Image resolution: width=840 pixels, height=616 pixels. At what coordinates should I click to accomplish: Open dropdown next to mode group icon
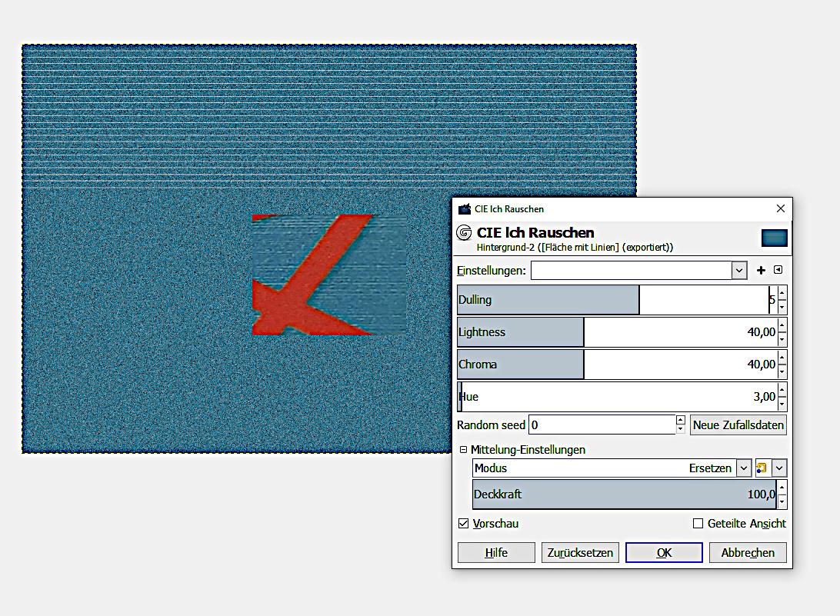coord(779,468)
